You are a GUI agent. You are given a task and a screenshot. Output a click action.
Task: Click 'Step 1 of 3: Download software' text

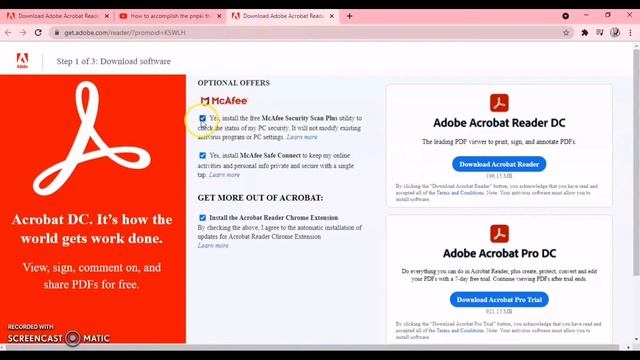tap(113, 61)
